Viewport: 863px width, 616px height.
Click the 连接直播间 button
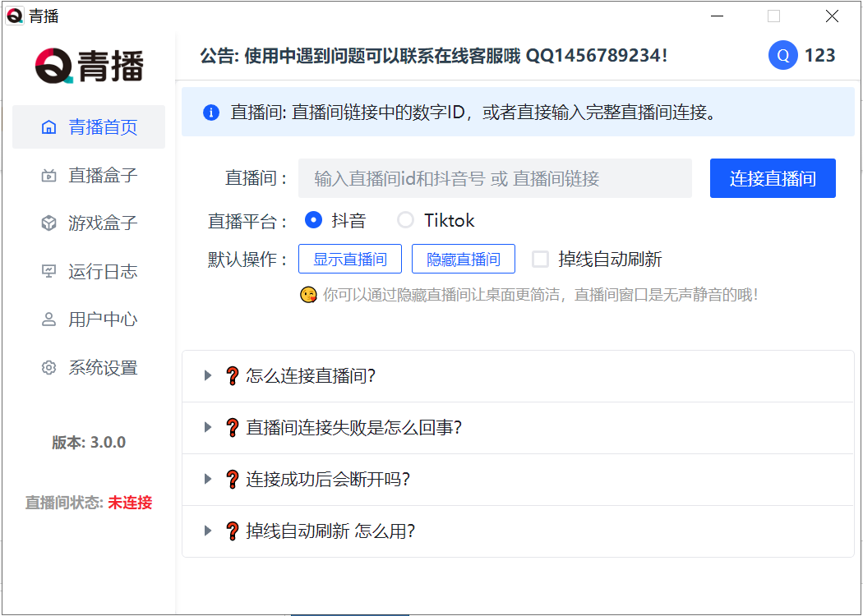(x=772, y=177)
